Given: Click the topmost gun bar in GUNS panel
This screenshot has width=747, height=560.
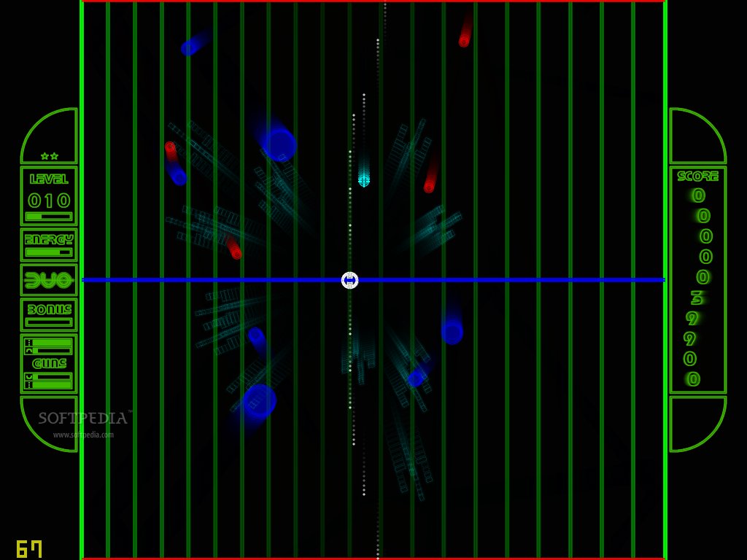Looking at the screenshot, I should click(x=49, y=343).
